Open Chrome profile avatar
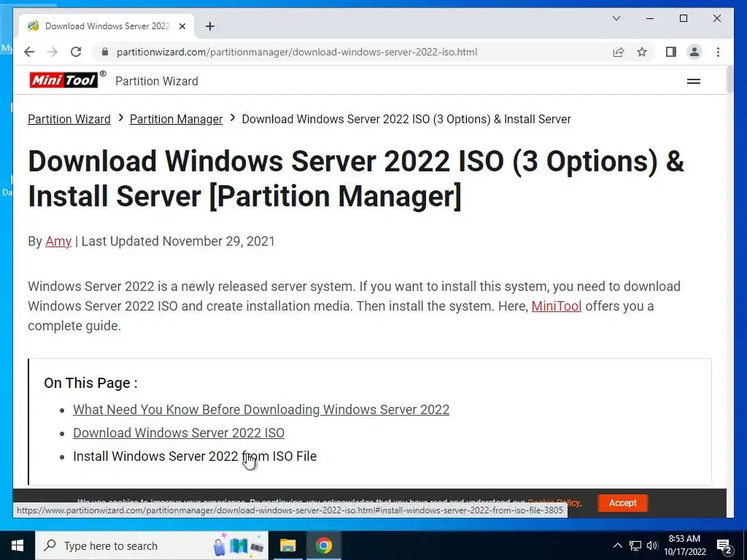The width and height of the screenshot is (747, 560). [694, 52]
